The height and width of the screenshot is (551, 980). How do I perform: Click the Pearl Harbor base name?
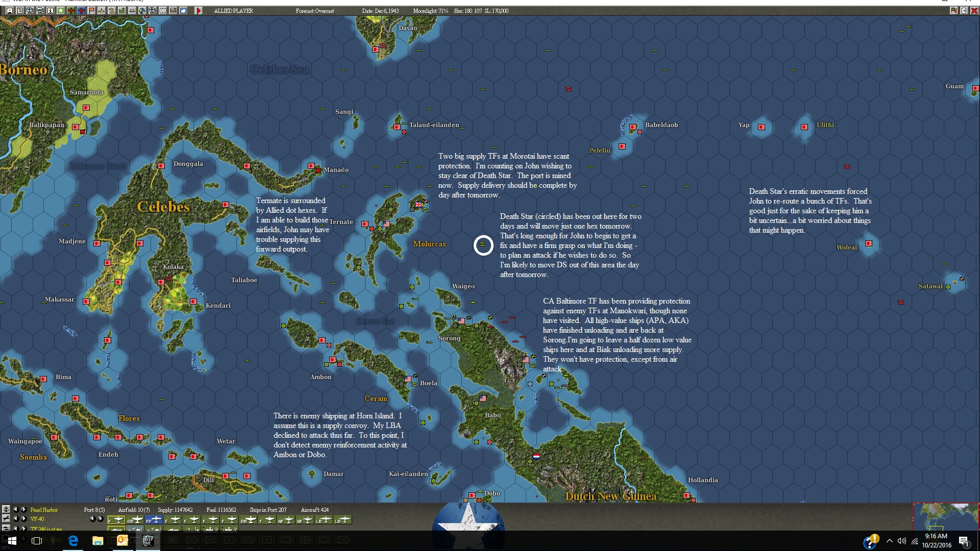pos(44,510)
